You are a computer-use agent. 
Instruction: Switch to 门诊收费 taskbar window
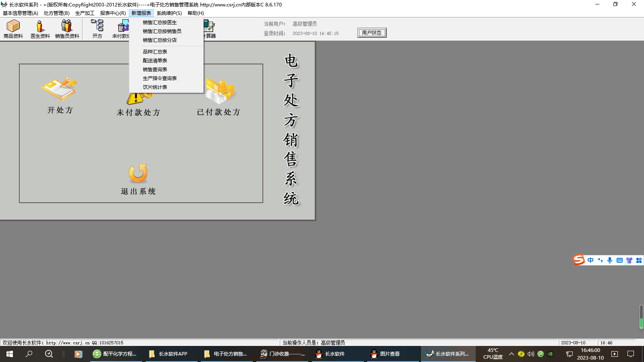(x=282, y=354)
